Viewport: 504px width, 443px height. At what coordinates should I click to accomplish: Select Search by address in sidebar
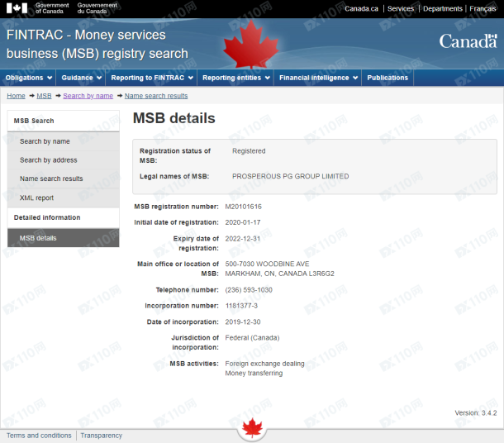[x=49, y=160]
